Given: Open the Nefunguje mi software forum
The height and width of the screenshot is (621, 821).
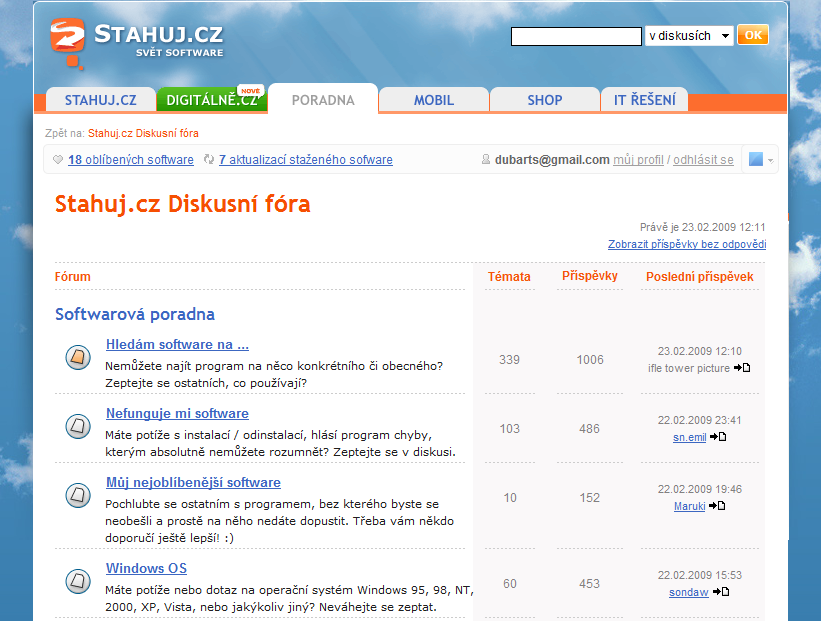Looking at the screenshot, I should click(x=177, y=413).
